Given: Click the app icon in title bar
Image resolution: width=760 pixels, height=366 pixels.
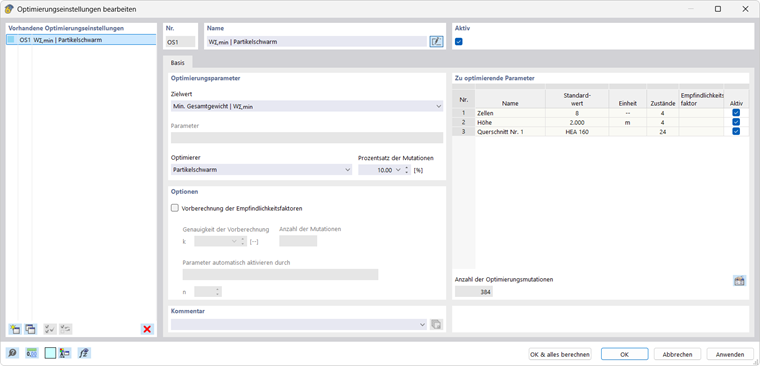Looking at the screenshot, I should pyautogui.click(x=8, y=9).
